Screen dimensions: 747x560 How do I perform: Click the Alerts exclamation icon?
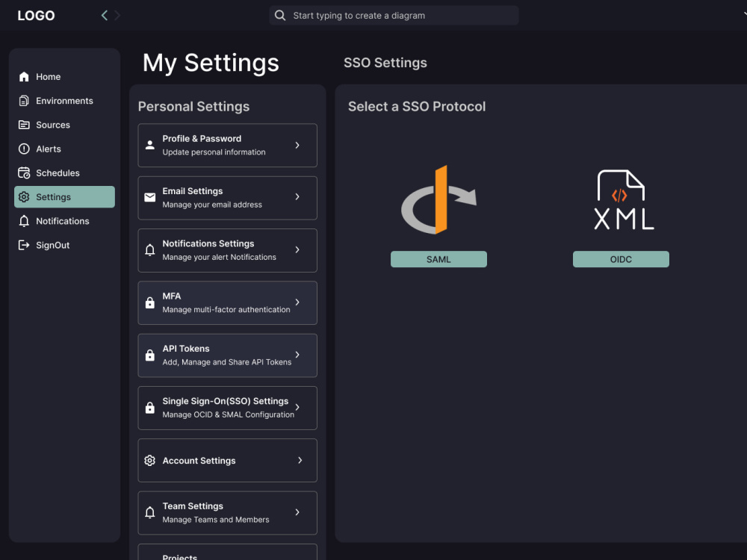[x=24, y=149]
